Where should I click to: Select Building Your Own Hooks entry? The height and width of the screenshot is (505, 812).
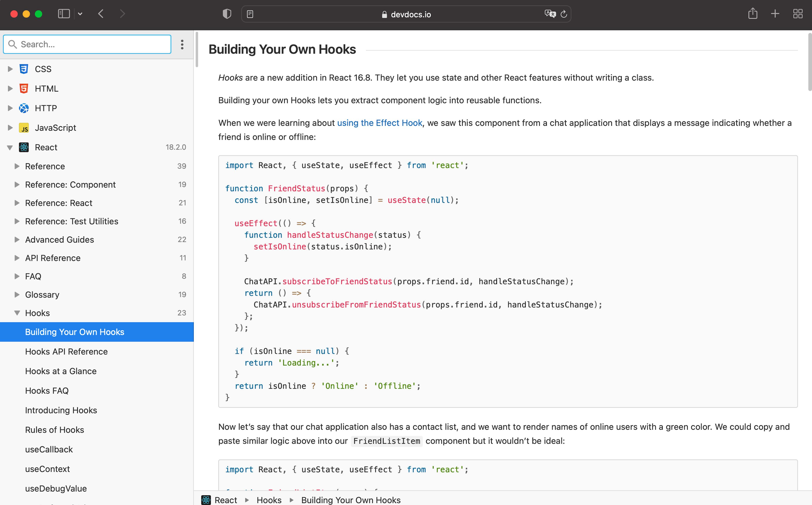[x=97, y=332]
